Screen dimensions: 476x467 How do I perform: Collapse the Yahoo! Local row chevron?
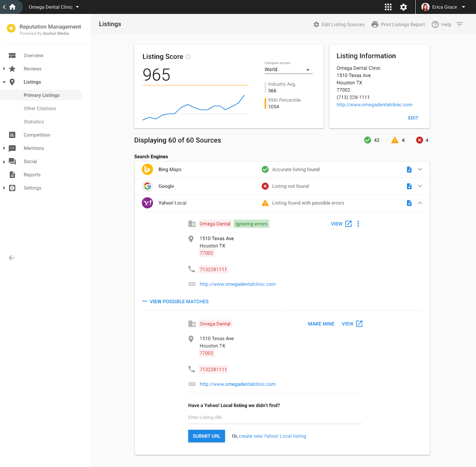[x=420, y=203]
